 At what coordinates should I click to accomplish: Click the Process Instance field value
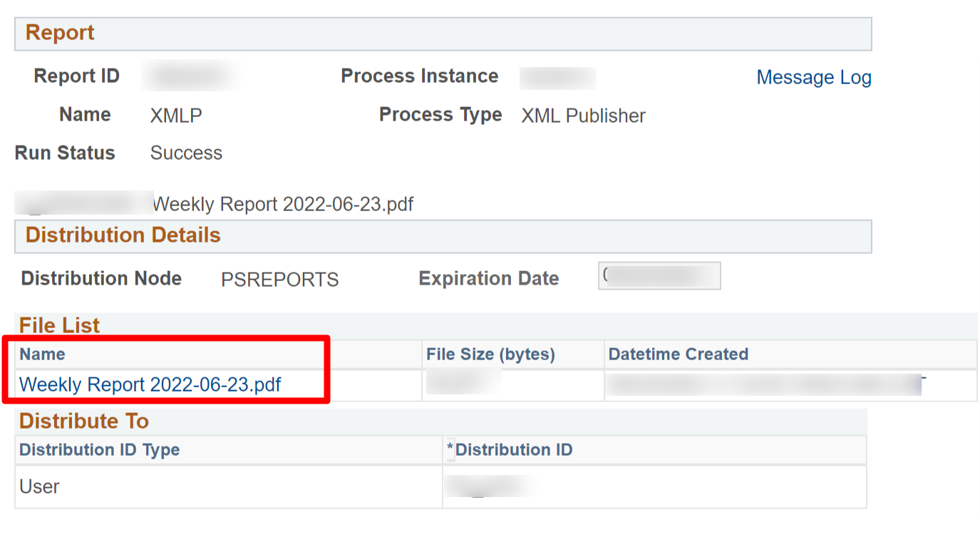(x=557, y=78)
